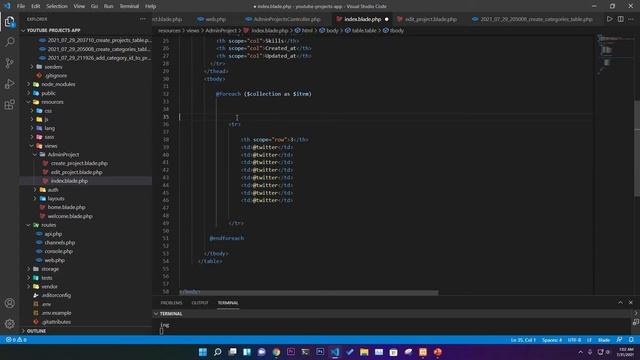Maximize the terminal panel with the caret icon
Viewport: 640px width, 360px height.
[x=620, y=302]
